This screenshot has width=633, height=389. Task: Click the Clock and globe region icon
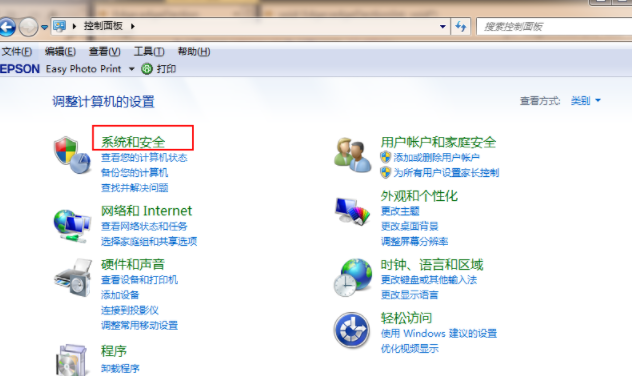point(352,278)
